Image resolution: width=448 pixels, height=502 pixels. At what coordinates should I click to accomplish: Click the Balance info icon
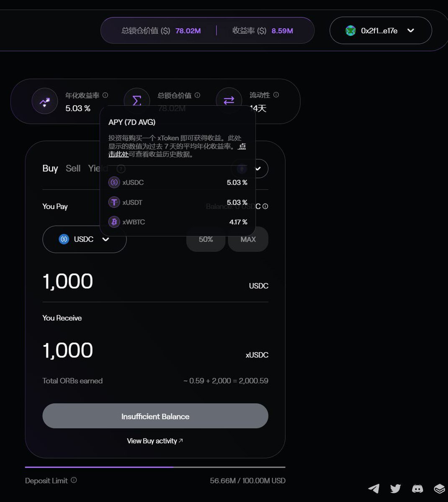[265, 206]
